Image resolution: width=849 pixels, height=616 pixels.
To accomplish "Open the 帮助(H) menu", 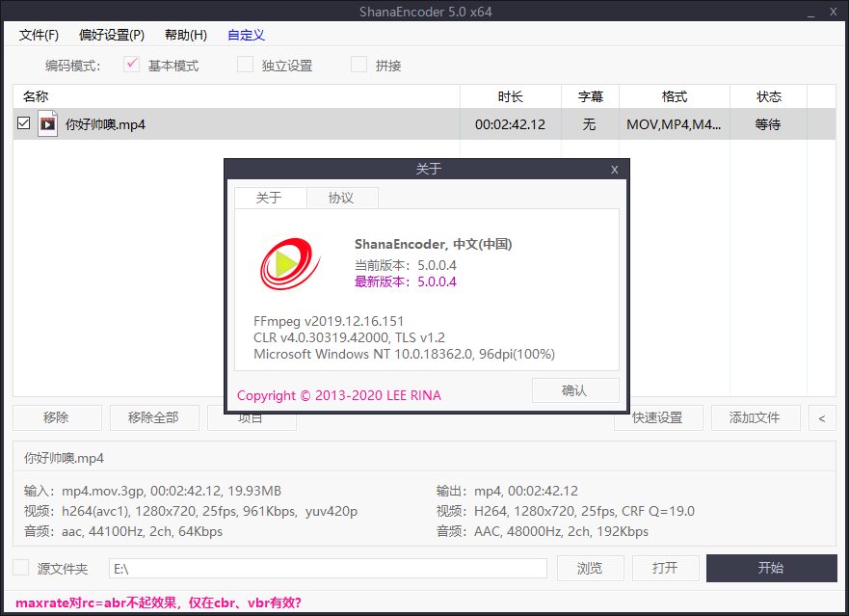I will (x=186, y=36).
